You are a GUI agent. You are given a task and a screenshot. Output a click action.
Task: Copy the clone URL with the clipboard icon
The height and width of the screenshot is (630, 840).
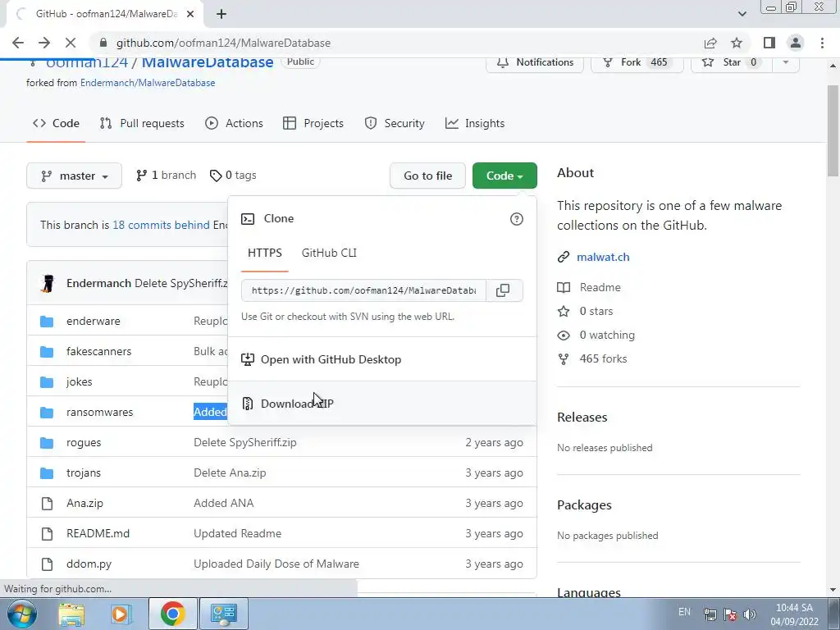pyautogui.click(x=503, y=290)
